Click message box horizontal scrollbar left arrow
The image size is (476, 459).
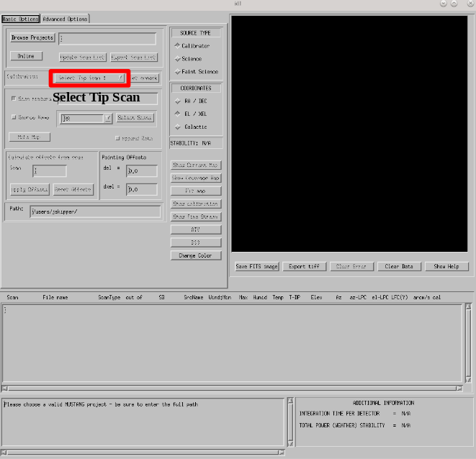click(4, 453)
